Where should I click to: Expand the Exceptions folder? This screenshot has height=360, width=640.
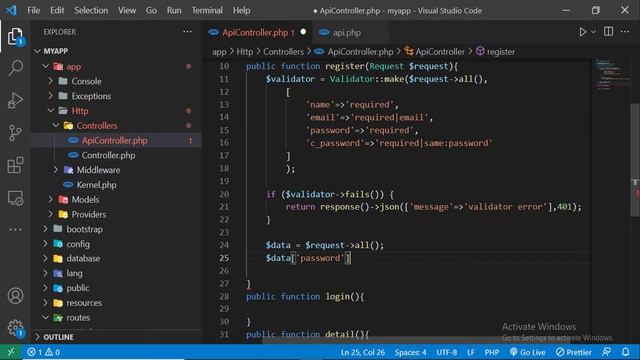pos(51,96)
